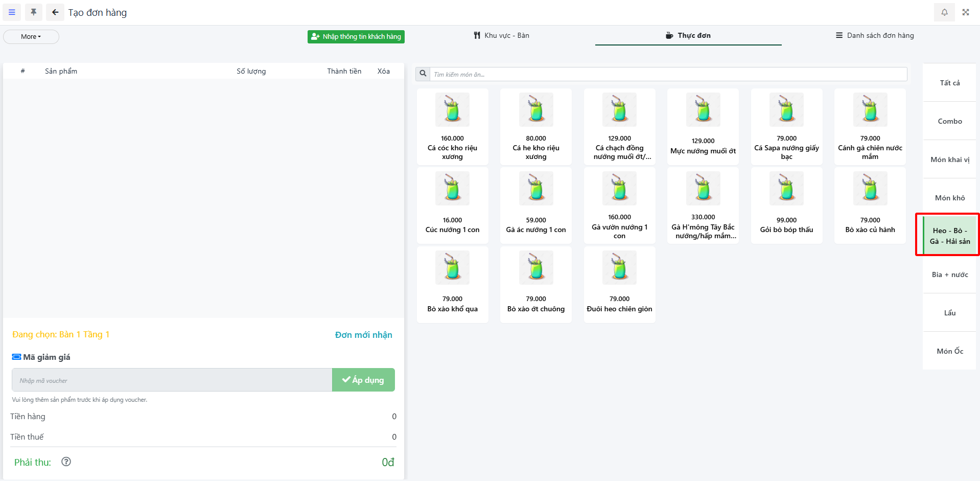Switch to the Khu vực - Bàn tab
Image resolution: width=980 pixels, height=481 pixels.
pyautogui.click(x=501, y=36)
